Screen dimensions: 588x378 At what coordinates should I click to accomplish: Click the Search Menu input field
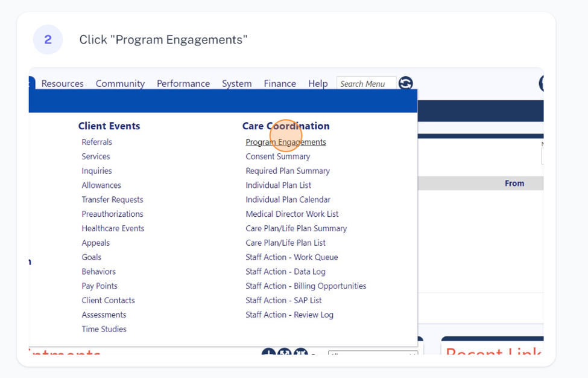366,83
